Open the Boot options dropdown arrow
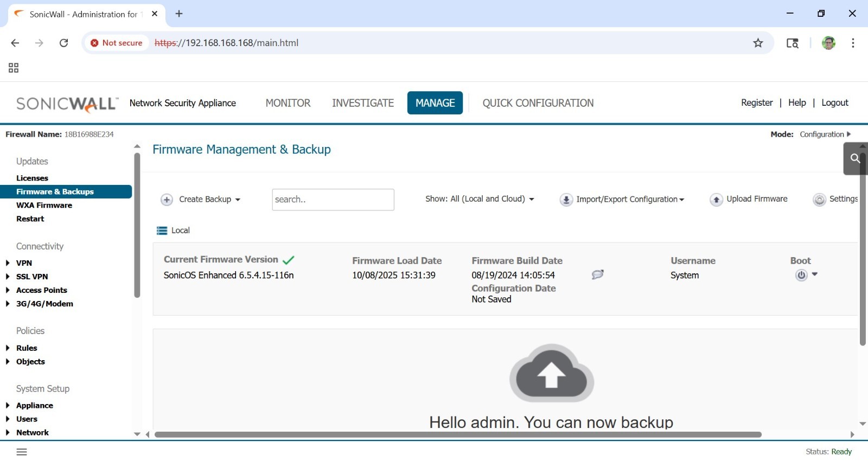868x461 pixels. click(815, 274)
